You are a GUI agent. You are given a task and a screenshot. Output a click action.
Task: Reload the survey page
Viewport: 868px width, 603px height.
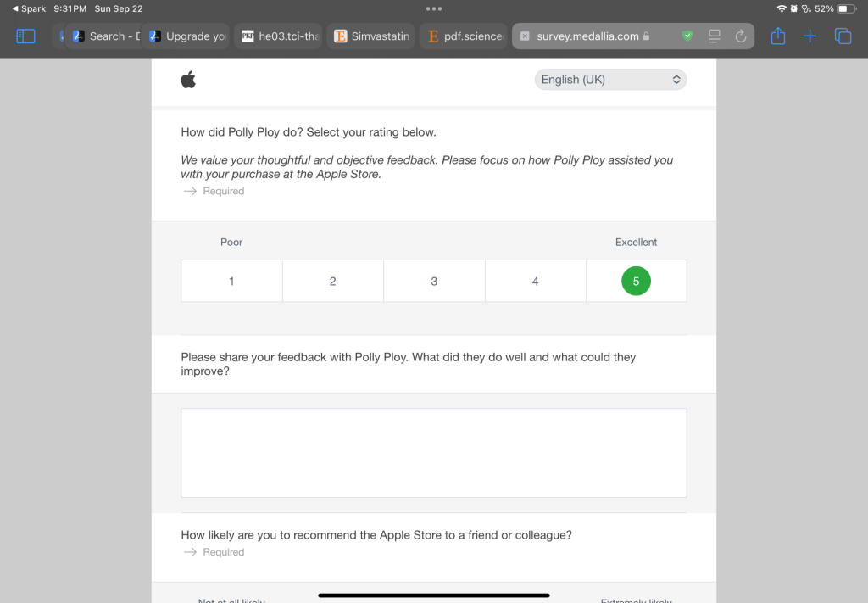point(740,36)
